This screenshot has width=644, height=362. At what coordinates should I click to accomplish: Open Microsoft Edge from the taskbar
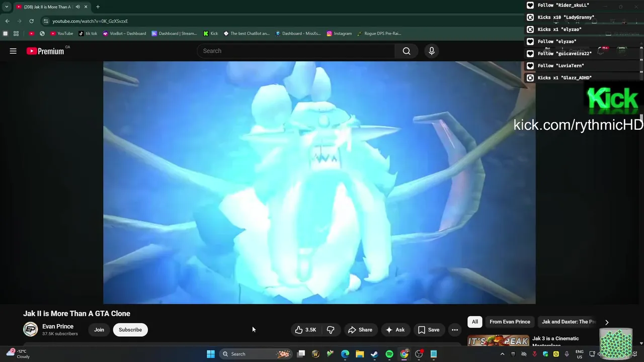[x=345, y=354]
